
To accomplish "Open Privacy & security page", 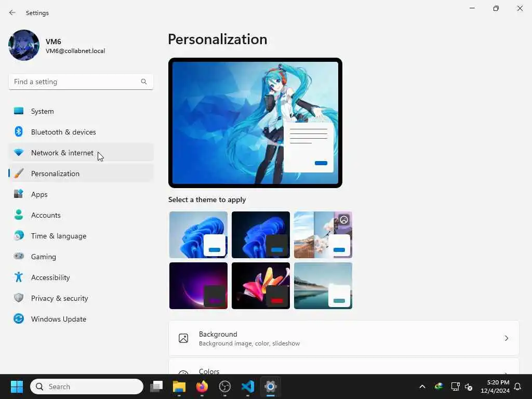I will point(81,298).
